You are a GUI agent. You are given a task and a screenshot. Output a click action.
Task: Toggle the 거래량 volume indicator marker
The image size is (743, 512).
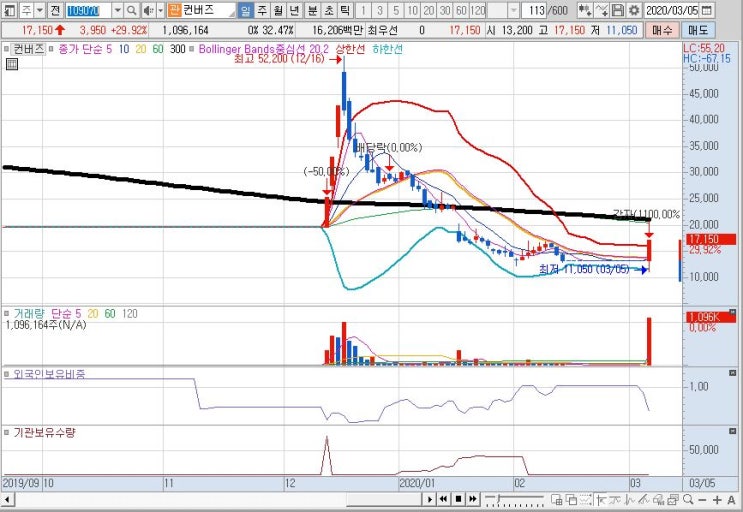pos(7,314)
